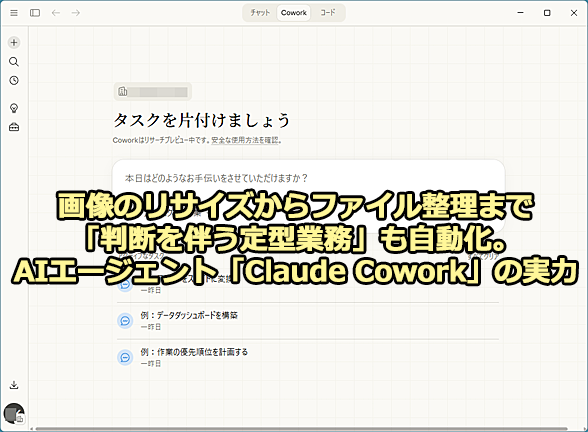Open the hamburger menu icon
The width and height of the screenshot is (588, 432).
pos(14,13)
